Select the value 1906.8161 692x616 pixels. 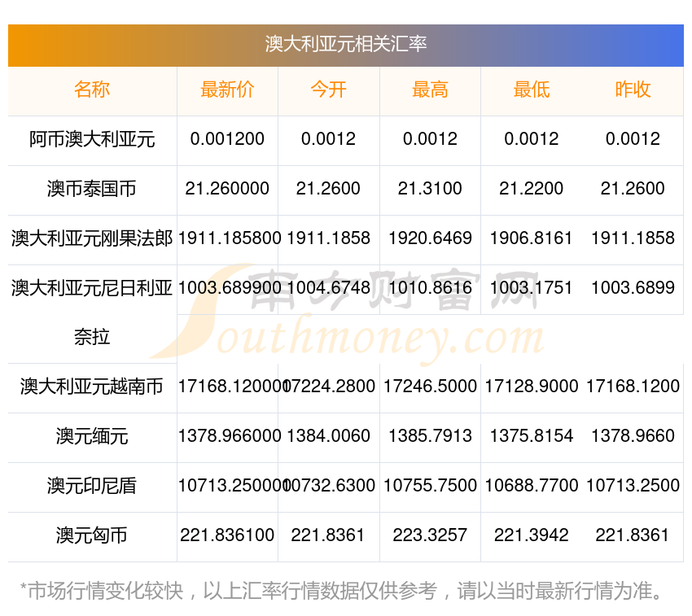tap(532, 238)
